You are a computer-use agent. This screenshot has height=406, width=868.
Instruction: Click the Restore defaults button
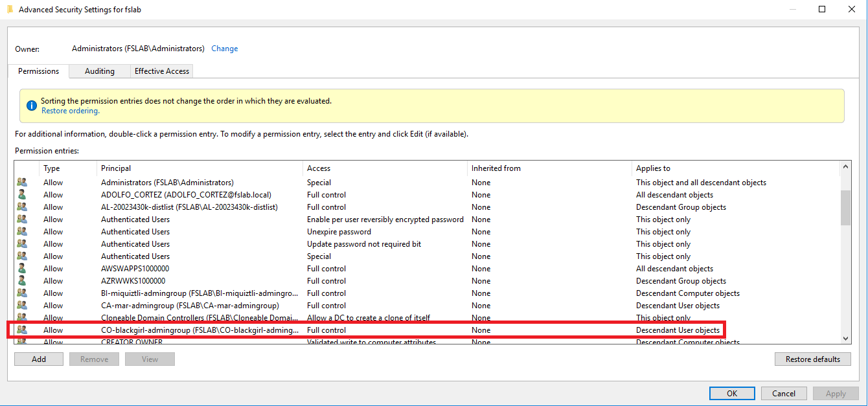click(812, 359)
